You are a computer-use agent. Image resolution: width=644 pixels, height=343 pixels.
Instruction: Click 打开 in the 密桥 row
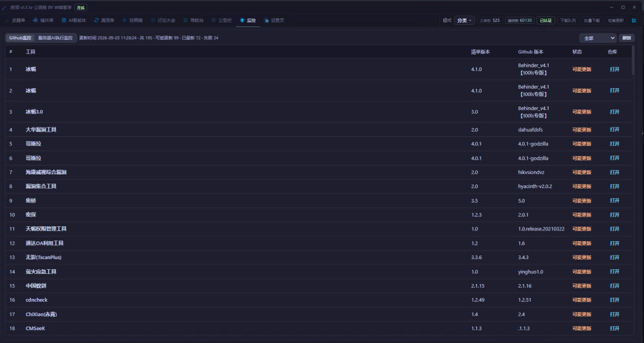click(614, 201)
